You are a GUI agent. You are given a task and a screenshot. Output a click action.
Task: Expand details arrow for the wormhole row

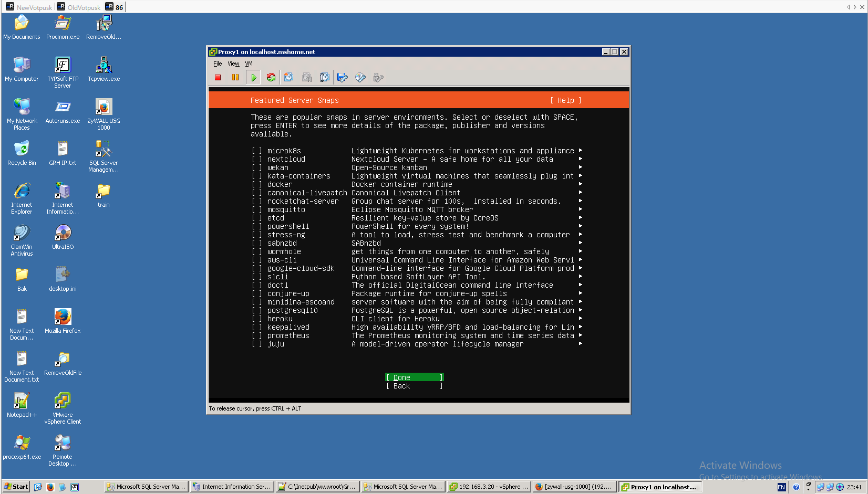[x=581, y=251]
